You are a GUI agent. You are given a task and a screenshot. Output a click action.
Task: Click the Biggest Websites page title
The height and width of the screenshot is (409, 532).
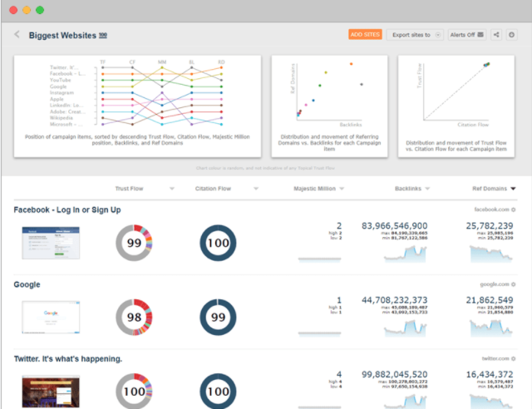point(62,35)
